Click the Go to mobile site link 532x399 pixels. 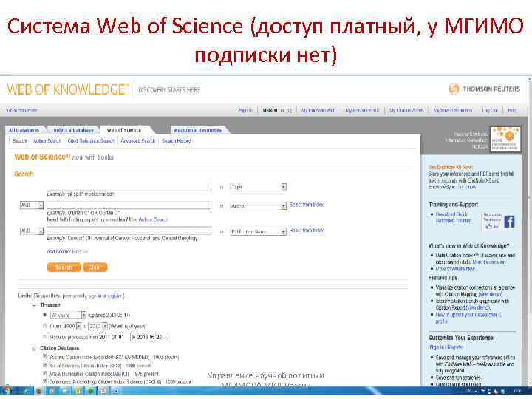[x=22, y=111]
